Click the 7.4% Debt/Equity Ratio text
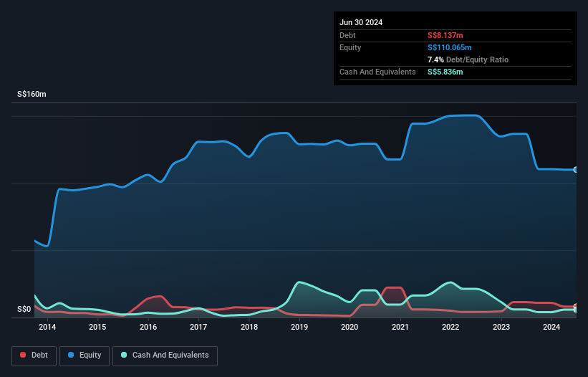 [468, 59]
